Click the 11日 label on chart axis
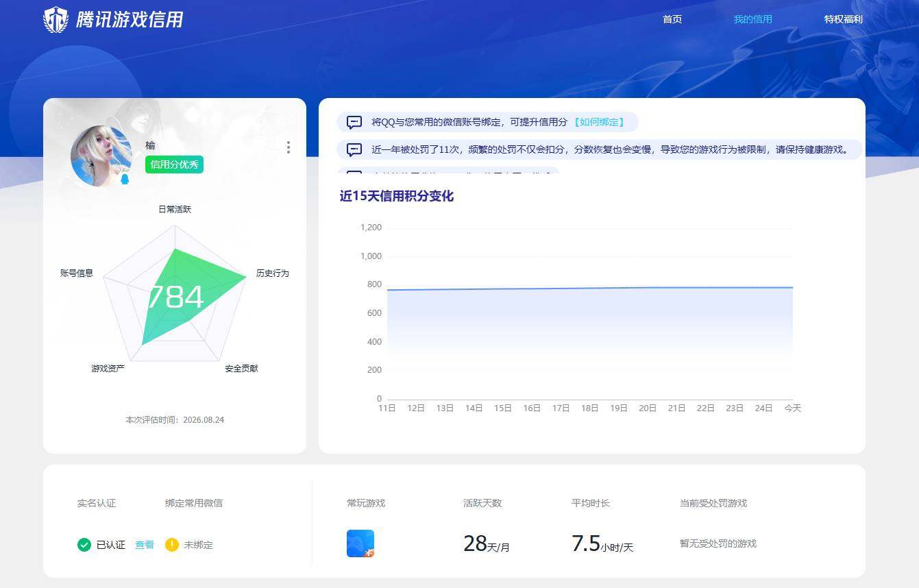 [387, 408]
